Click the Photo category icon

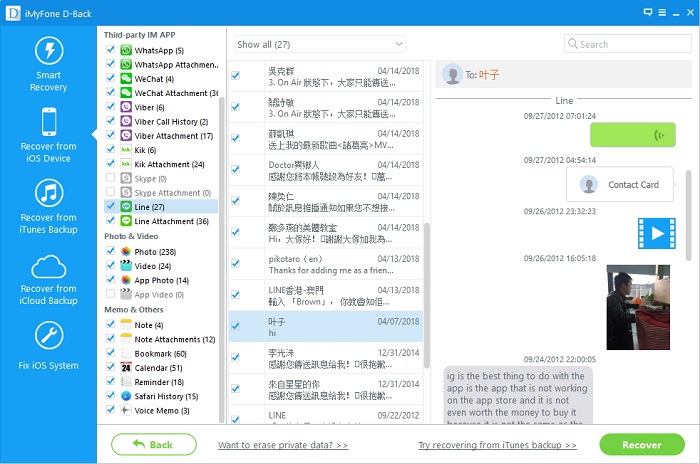point(126,251)
